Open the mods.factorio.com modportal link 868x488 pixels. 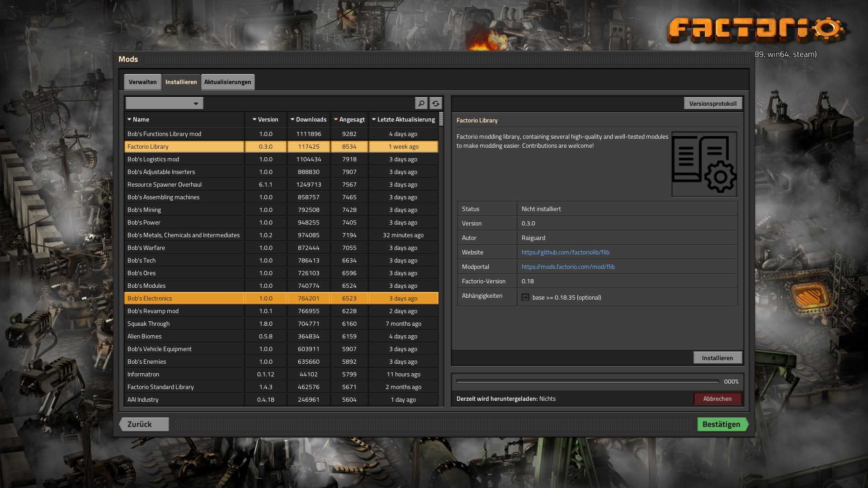(x=568, y=267)
